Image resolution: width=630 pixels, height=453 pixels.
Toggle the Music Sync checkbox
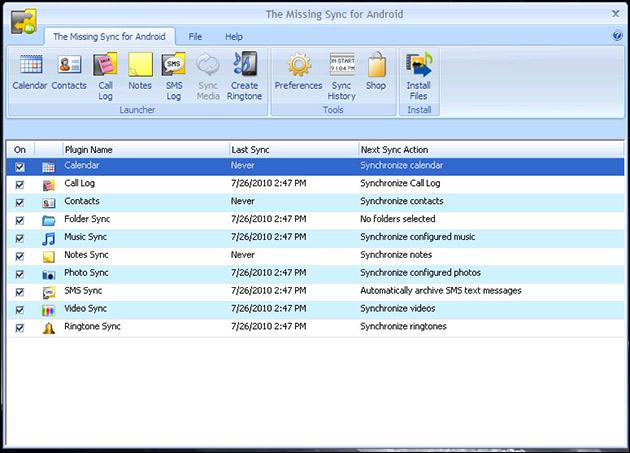click(x=20, y=238)
